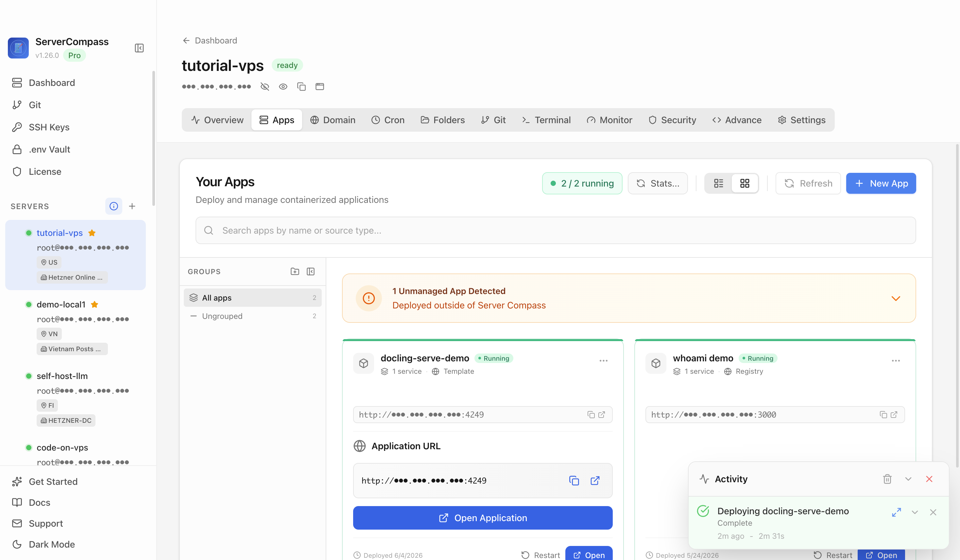
Task: Switch to the Advance tab
Action: (737, 120)
